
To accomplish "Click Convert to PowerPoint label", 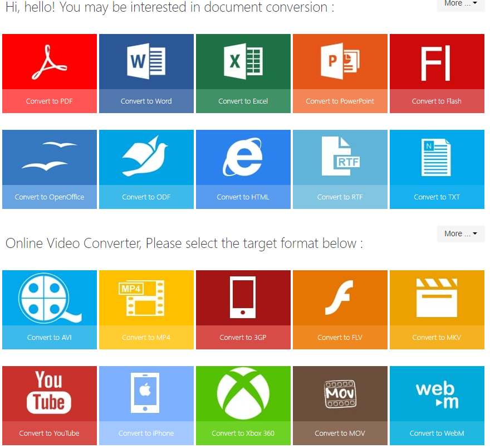I will pos(340,101).
